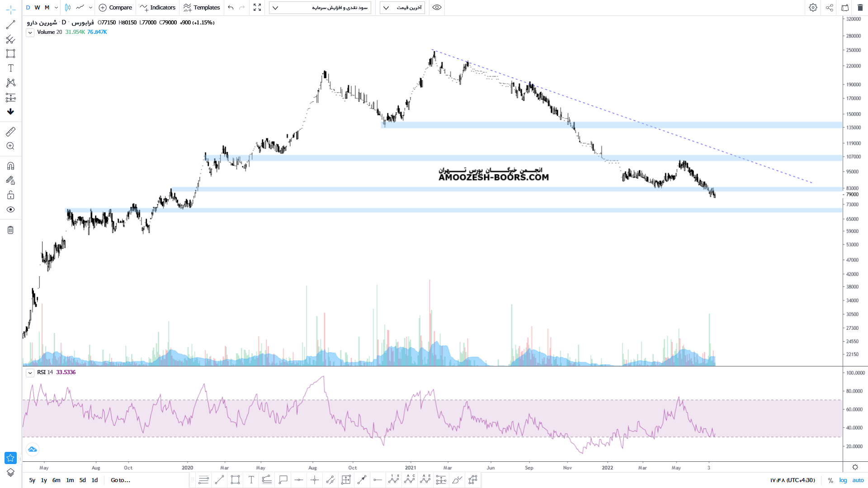Toggle lock all drawing tools
Viewport: 868px width, 488px height.
(10, 195)
